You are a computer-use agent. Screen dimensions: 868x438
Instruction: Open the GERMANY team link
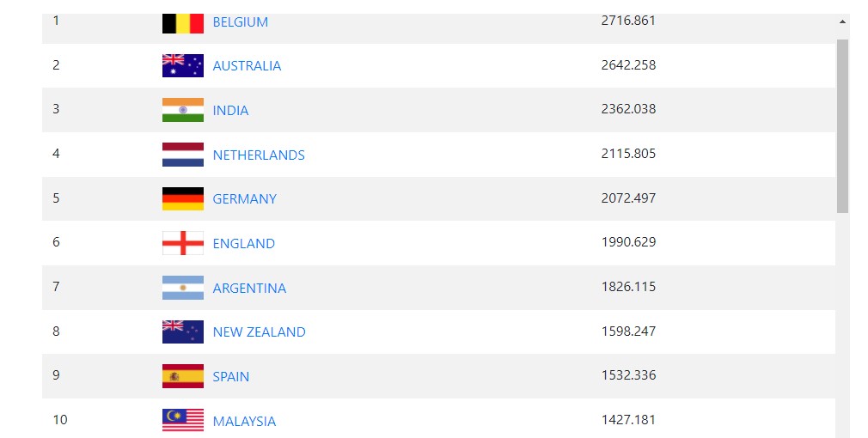pyautogui.click(x=244, y=199)
